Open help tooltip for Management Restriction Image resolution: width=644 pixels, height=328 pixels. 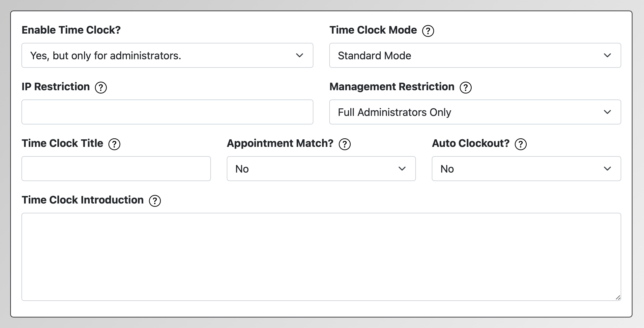(465, 88)
